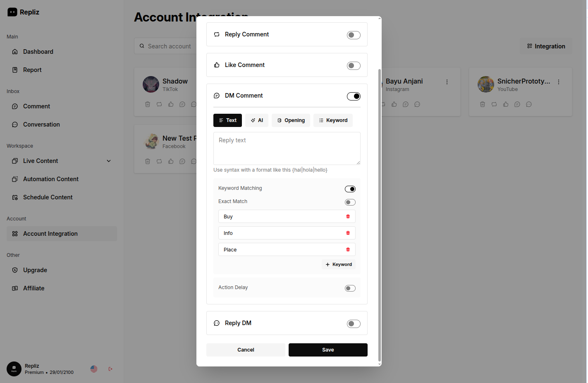Add a new keyword with + Keyword

[339, 264]
